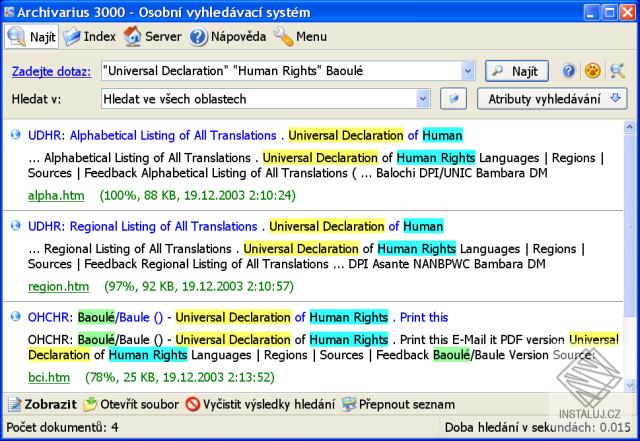
Task: Click the globe icon of Alphabetical Listing result
Action: [16, 134]
